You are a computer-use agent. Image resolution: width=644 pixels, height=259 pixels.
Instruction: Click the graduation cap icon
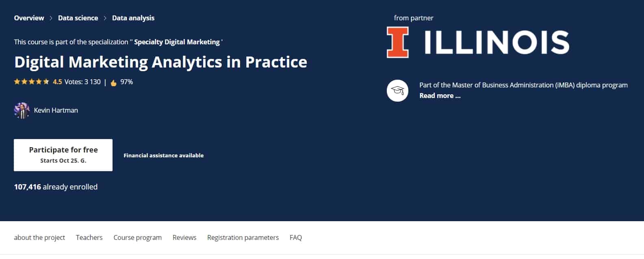tap(397, 90)
